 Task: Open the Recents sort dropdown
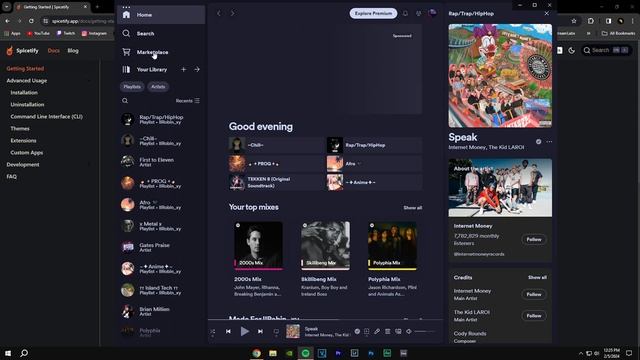coord(187,101)
